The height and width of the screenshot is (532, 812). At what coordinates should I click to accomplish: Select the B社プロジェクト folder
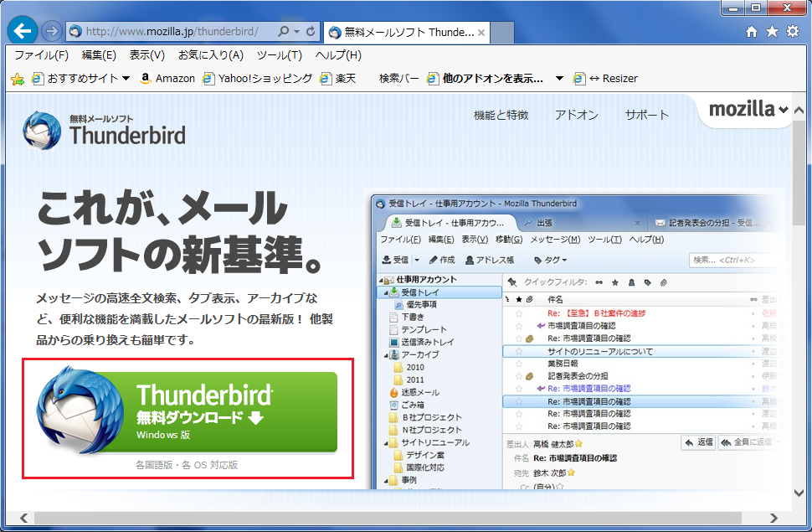coord(426,417)
